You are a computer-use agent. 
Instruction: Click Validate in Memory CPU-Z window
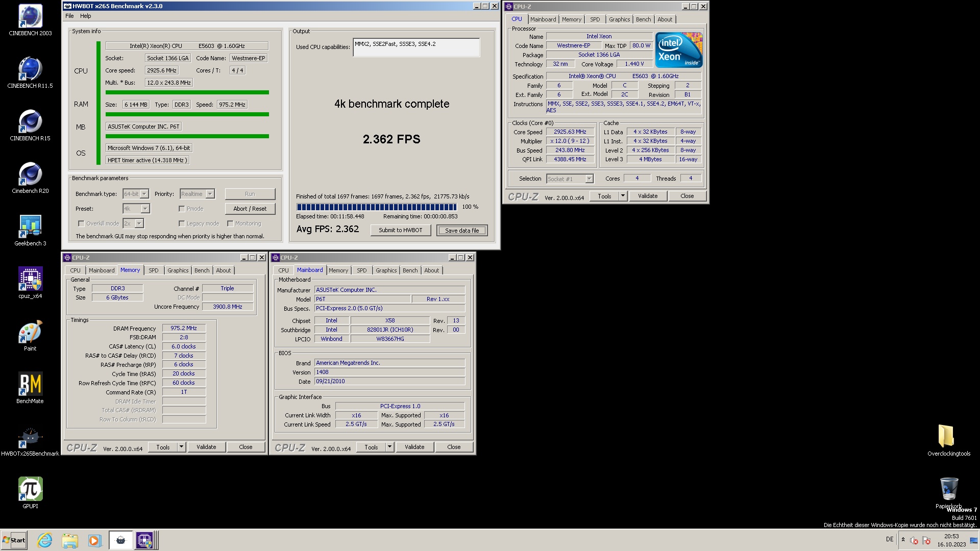(x=206, y=447)
